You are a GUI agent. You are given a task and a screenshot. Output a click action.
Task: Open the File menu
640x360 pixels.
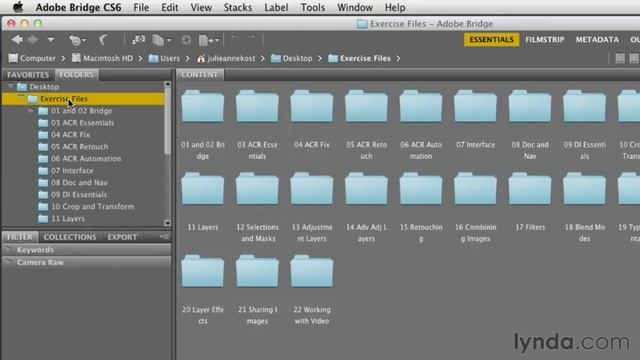141,7
